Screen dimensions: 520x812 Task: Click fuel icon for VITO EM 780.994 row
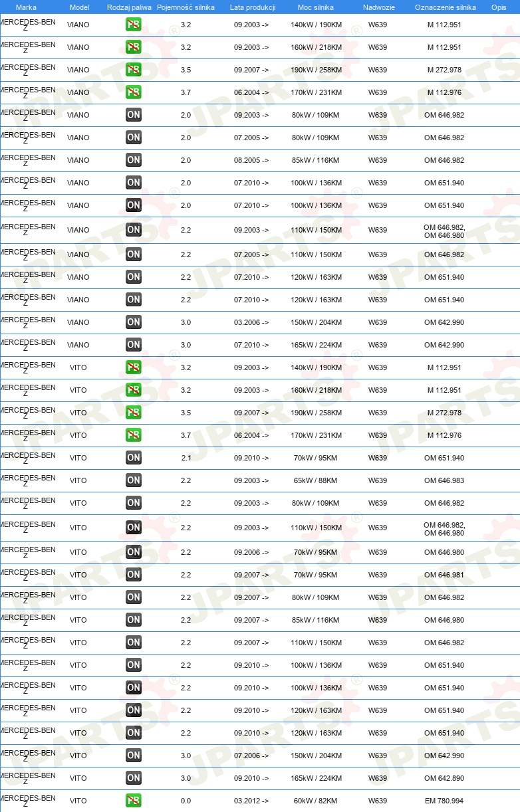coord(134,801)
